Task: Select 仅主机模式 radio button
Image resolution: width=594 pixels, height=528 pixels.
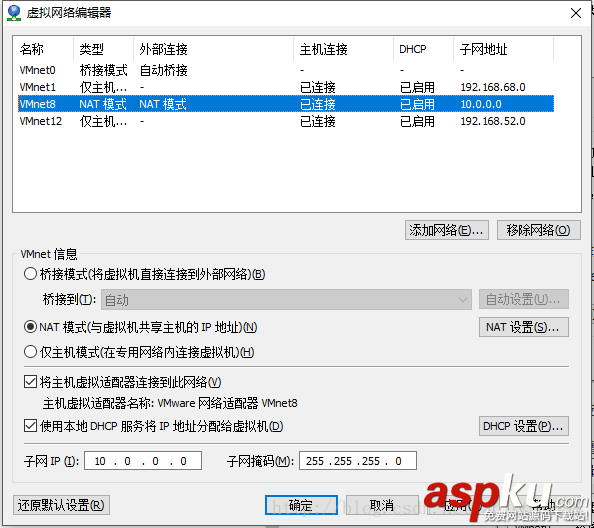Action: 30,352
